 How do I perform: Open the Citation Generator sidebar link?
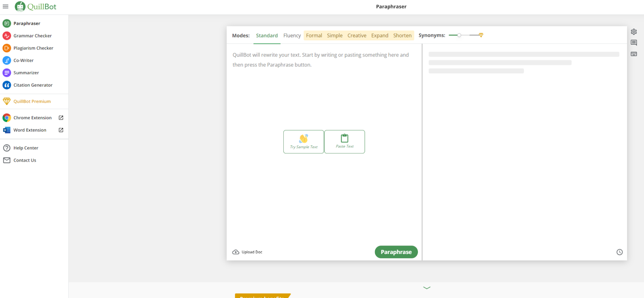tap(33, 85)
